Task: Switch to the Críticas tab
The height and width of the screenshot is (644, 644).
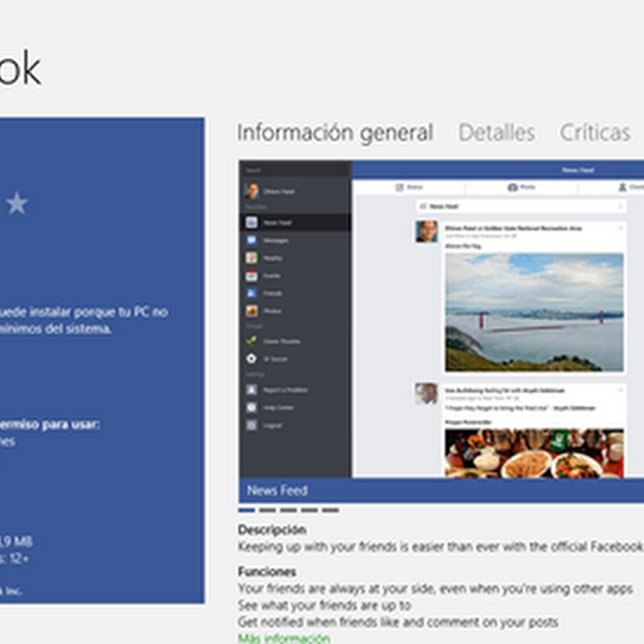Action: tap(595, 132)
